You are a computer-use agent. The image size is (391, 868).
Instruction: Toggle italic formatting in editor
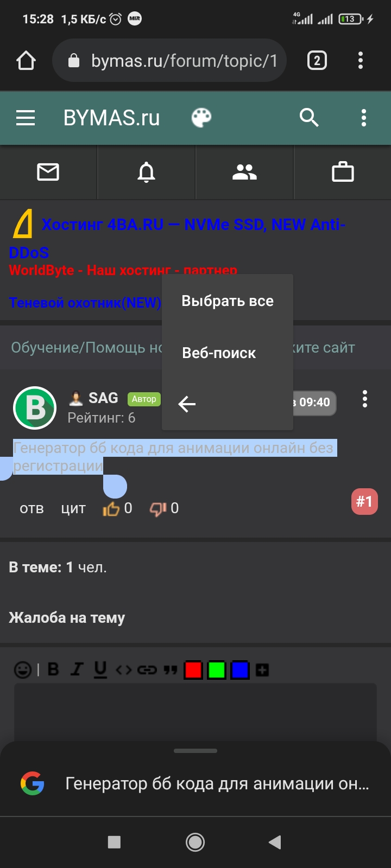pyautogui.click(x=77, y=669)
